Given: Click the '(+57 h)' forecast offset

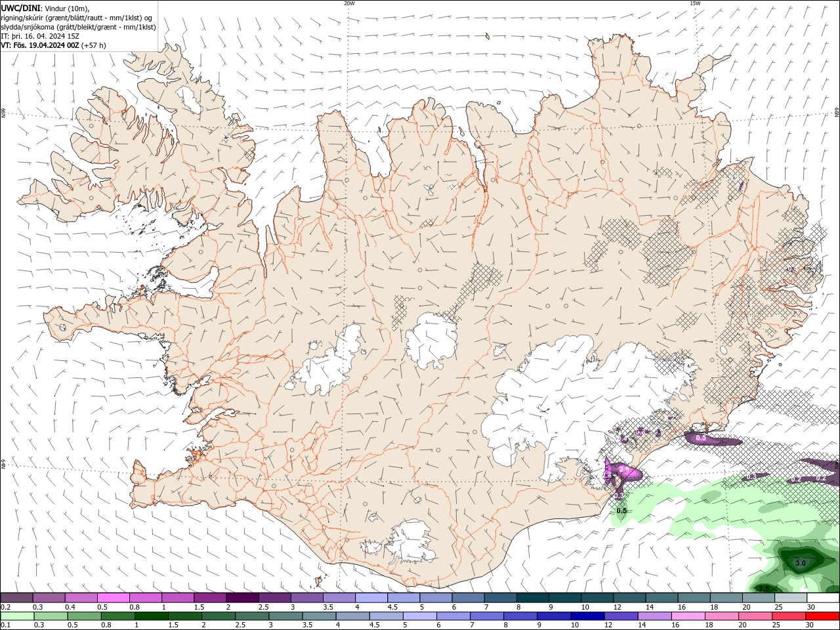Looking at the screenshot, I should tap(94, 45).
